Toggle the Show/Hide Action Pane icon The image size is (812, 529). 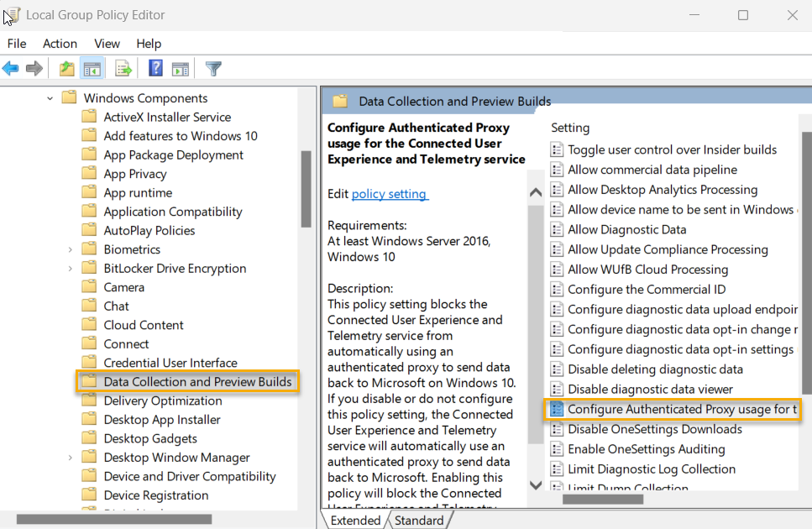coord(180,68)
